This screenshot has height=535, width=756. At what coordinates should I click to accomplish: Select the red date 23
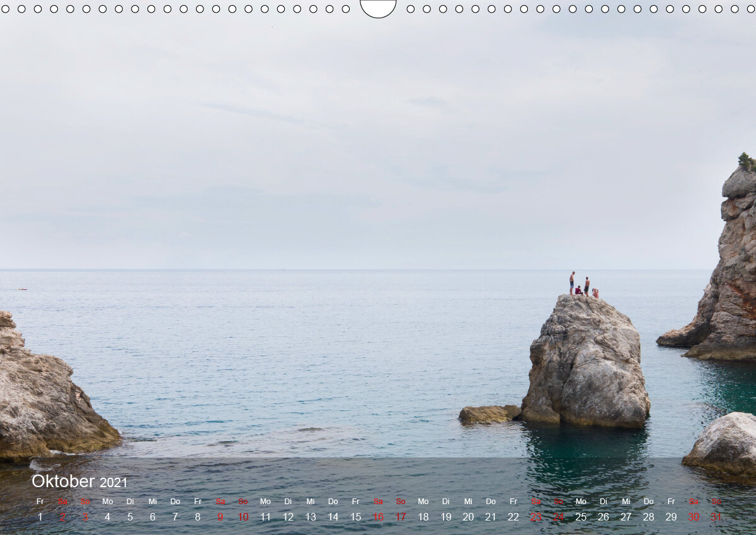tap(535, 517)
